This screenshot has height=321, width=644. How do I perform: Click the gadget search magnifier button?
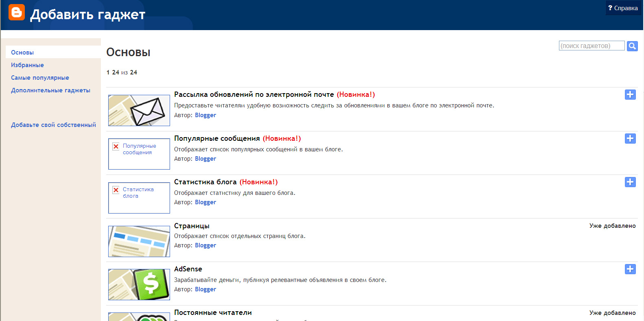632,46
